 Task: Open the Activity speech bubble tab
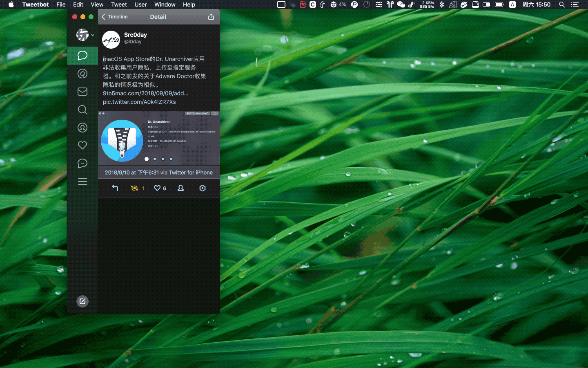(82, 164)
